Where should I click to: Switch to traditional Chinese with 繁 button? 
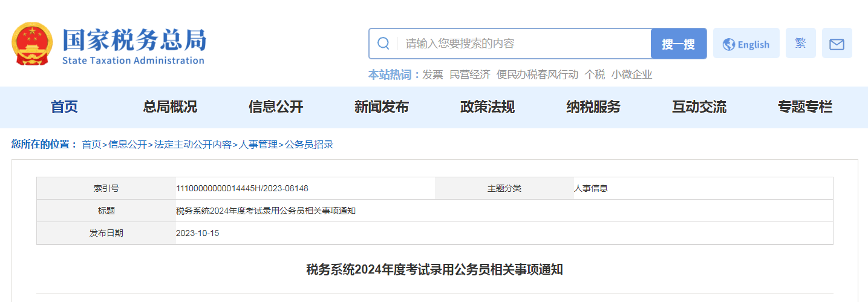[x=800, y=44]
